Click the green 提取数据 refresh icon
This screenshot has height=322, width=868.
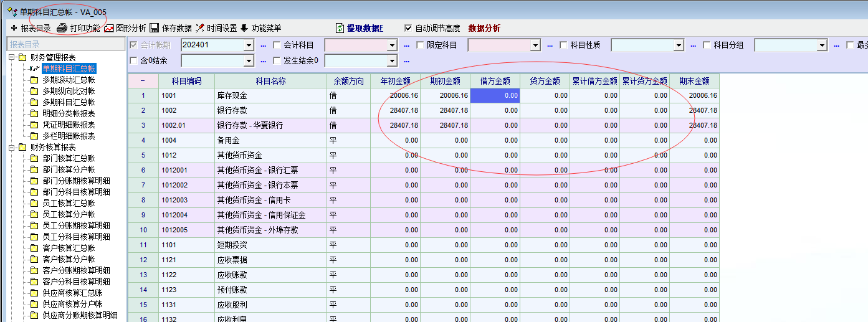pos(340,28)
